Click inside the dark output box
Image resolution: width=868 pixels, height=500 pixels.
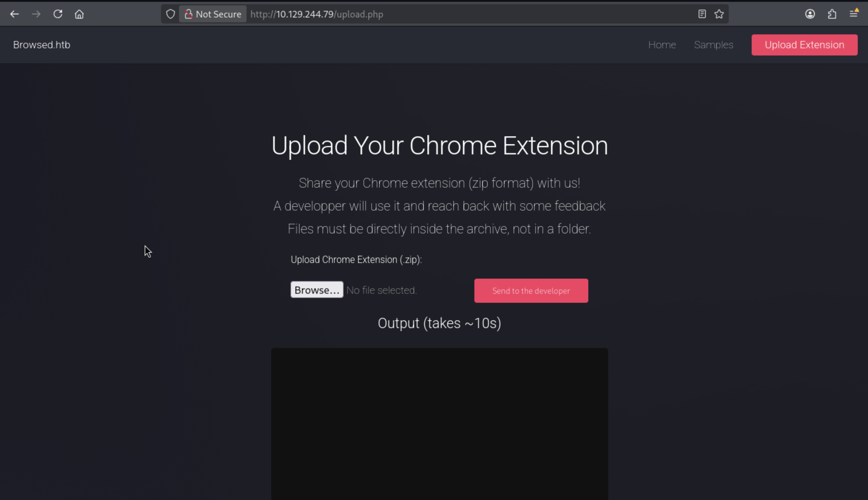click(439, 422)
